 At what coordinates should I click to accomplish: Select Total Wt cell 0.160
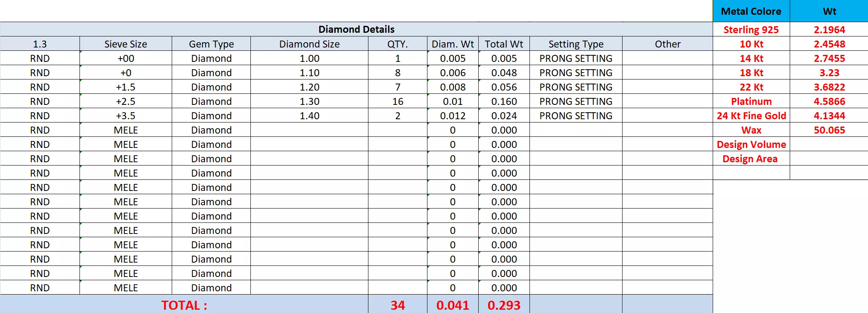[x=504, y=101]
